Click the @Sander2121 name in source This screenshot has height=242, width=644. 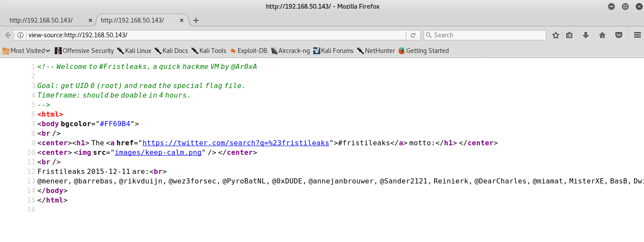pos(404,181)
